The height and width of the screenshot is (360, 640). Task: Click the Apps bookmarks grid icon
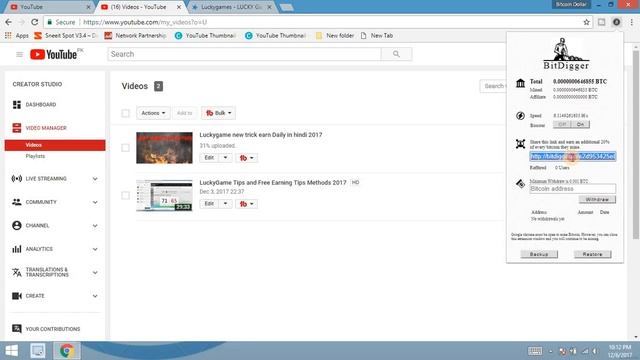click(x=8, y=36)
